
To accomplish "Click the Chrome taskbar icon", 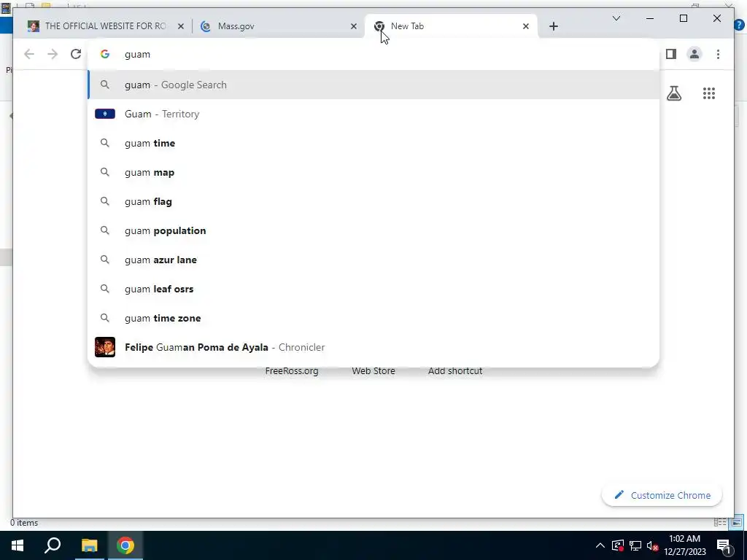I will coord(125,545).
